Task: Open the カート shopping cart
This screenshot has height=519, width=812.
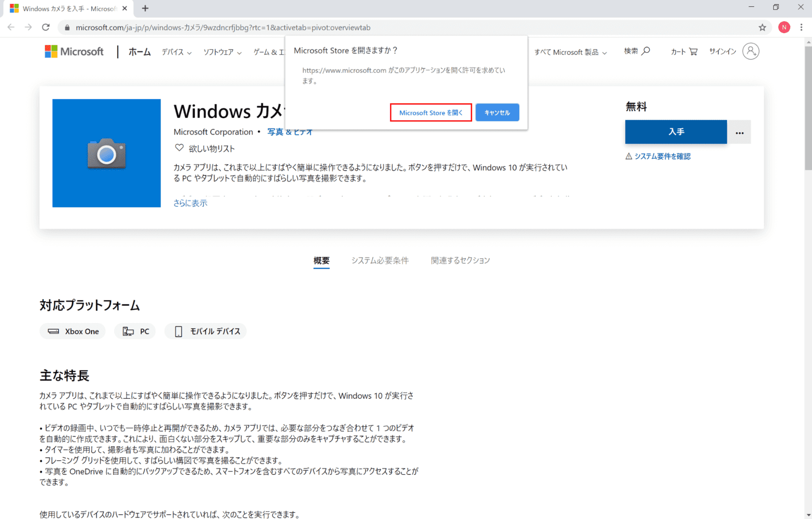Action: pos(684,51)
